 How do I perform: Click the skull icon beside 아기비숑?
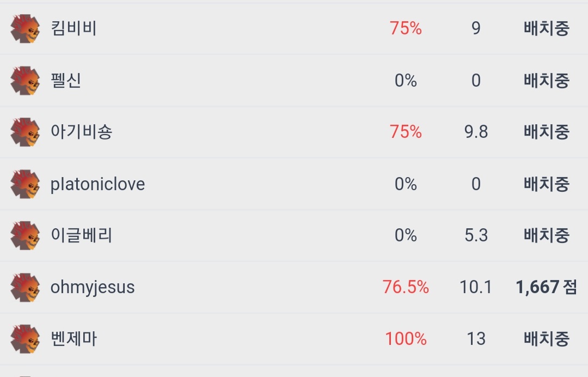(25, 132)
